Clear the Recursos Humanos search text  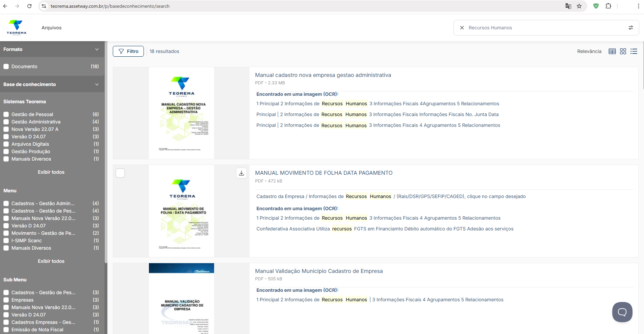coord(462,28)
